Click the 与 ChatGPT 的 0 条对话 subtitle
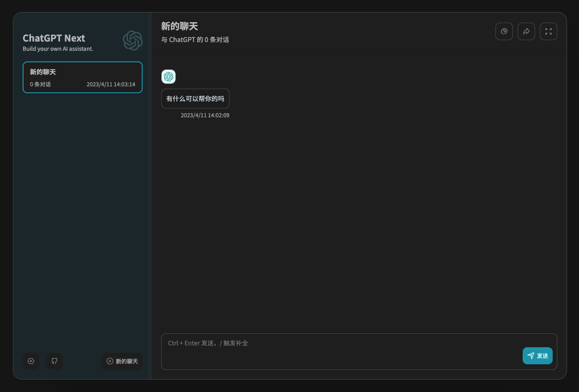The width and height of the screenshot is (579, 392). pos(195,40)
